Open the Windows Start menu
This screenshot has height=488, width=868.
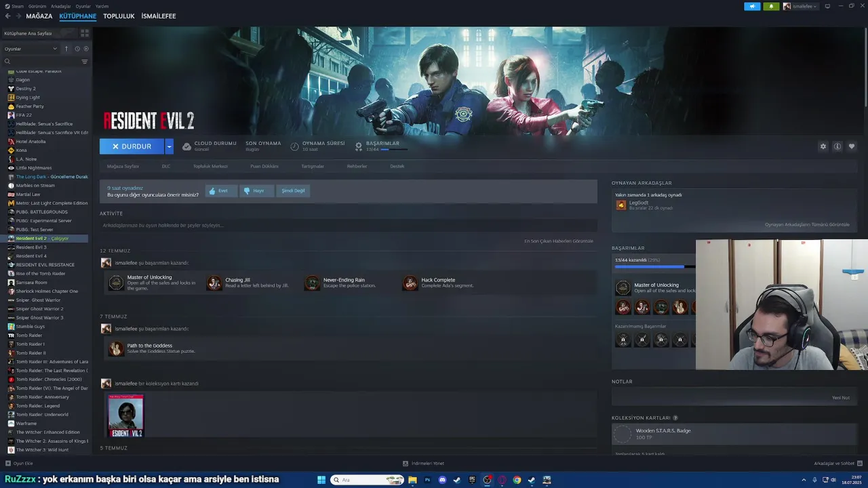pos(321,480)
